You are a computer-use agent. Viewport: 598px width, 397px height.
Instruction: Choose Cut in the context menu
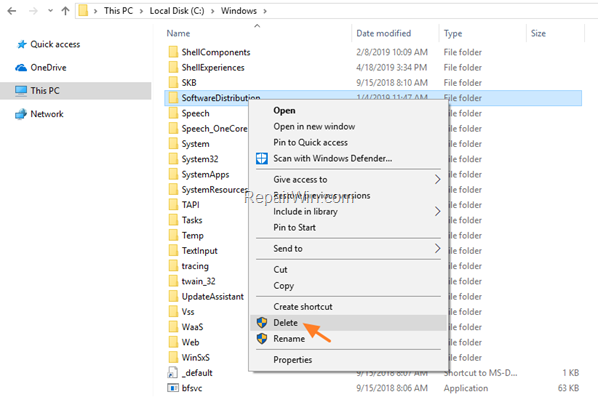(x=348, y=270)
